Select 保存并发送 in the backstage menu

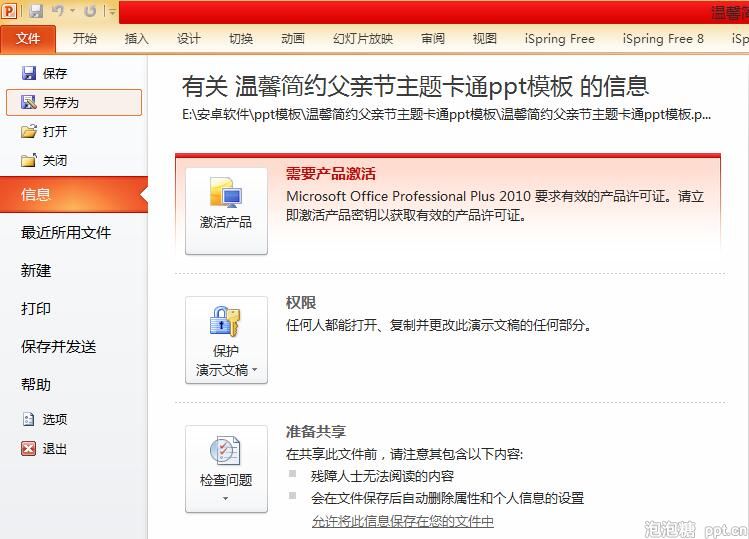pos(58,346)
